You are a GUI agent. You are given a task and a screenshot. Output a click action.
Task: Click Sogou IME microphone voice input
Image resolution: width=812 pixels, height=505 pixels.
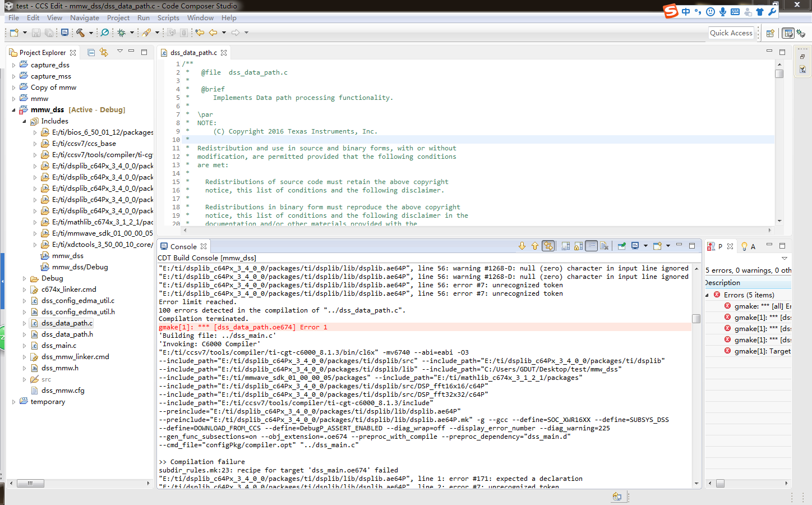pyautogui.click(x=723, y=11)
